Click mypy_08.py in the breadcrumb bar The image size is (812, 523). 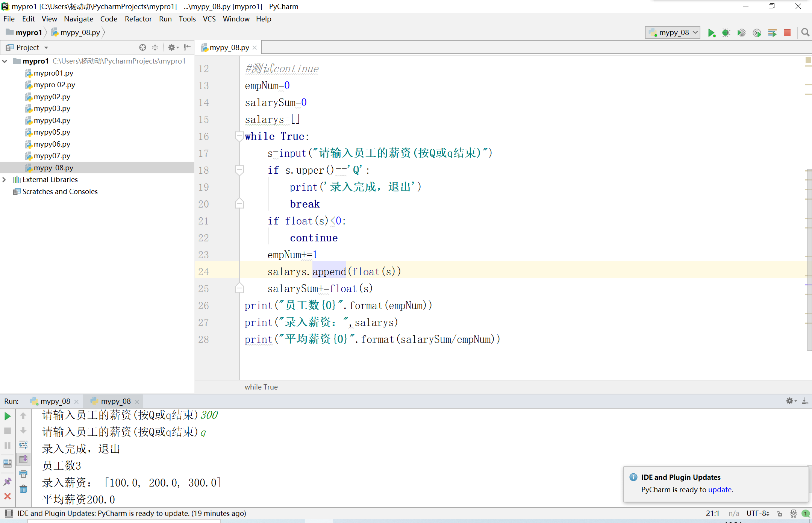pyautogui.click(x=76, y=33)
